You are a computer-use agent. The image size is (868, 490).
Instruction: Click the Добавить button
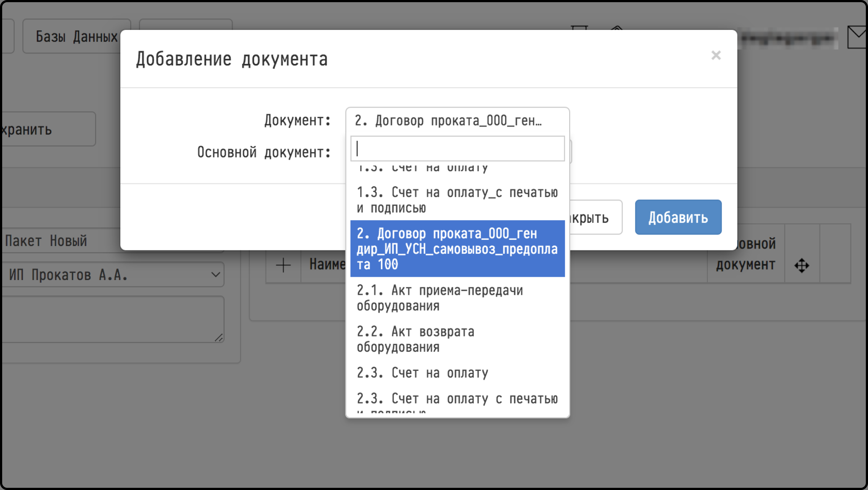pos(678,217)
